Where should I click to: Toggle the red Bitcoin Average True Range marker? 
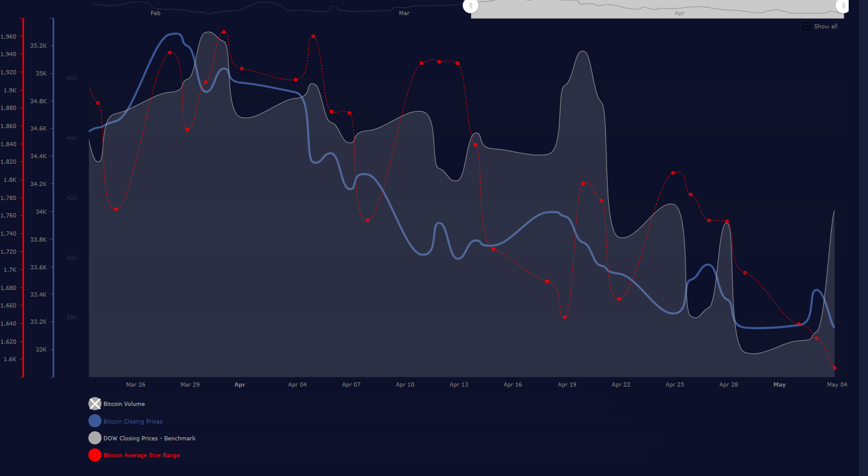[x=95, y=455]
